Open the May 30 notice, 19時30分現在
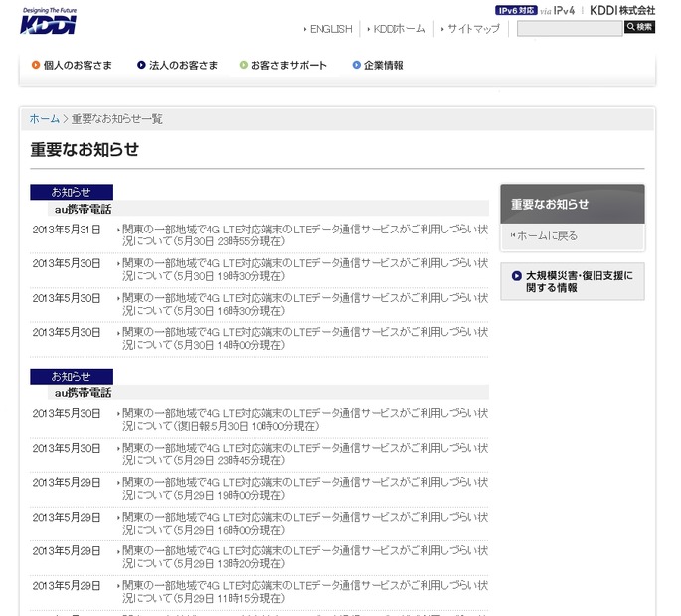Image resolution: width=681 pixels, height=616 pixels. click(x=304, y=269)
